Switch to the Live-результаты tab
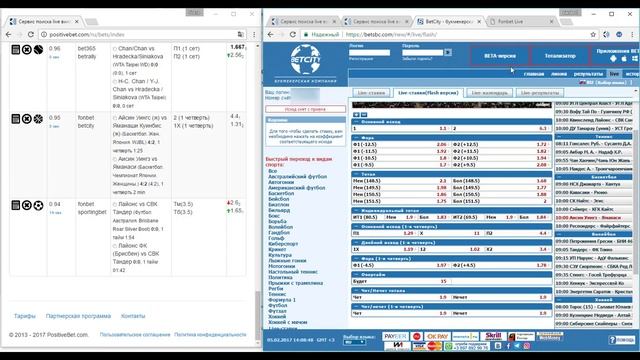The image size is (640, 360). pyautogui.click(x=540, y=93)
